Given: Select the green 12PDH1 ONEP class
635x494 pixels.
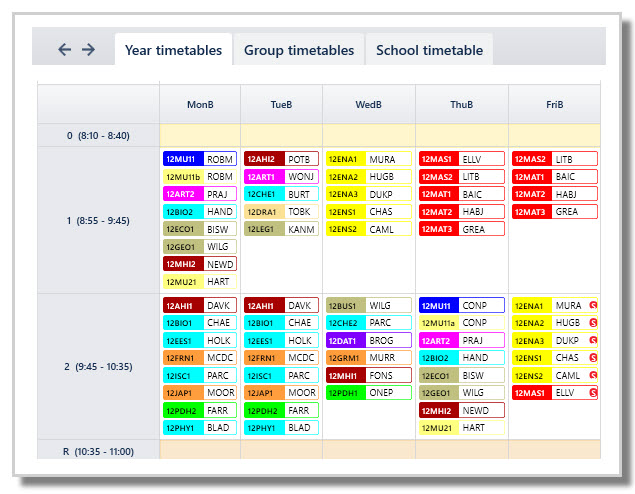Looking at the screenshot, I should point(369,393).
